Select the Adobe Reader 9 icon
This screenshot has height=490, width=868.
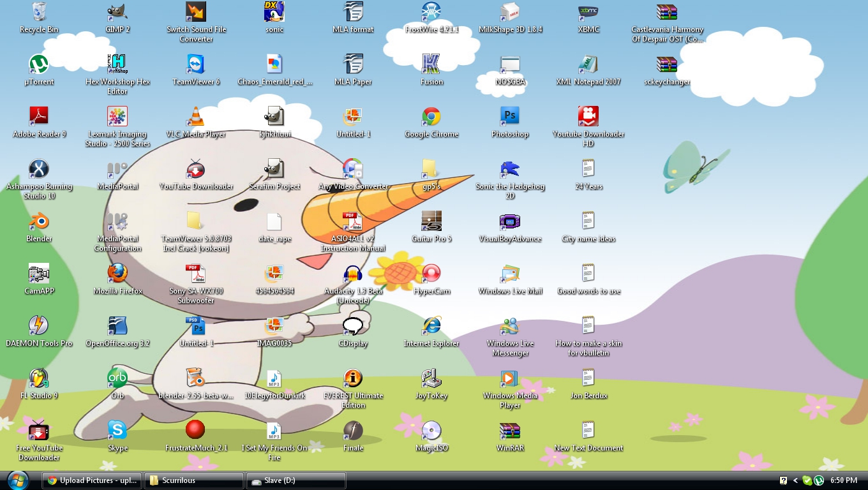point(39,116)
